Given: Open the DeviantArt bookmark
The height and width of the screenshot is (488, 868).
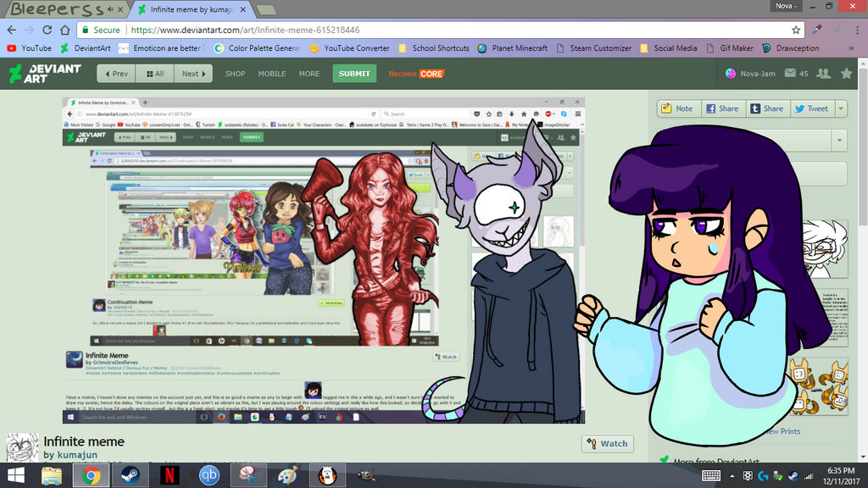Looking at the screenshot, I should 86,48.
